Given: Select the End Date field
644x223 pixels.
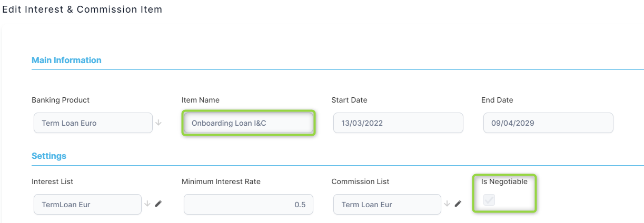Looking at the screenshot, I should pyautogui.click(x=548, y=123).
